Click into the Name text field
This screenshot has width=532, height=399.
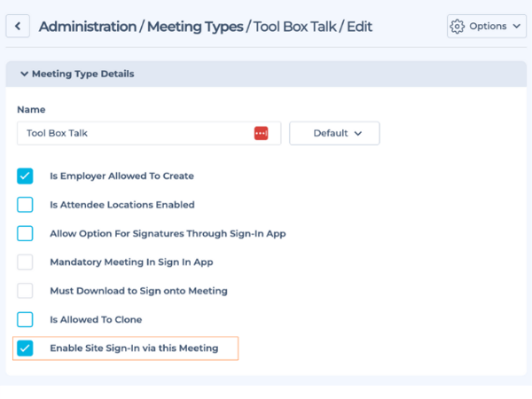point(133,133)
